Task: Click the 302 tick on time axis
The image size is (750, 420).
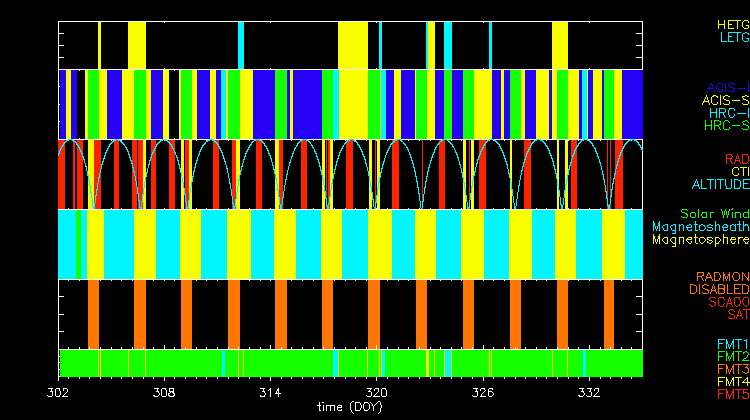Action: coord(59,393)
